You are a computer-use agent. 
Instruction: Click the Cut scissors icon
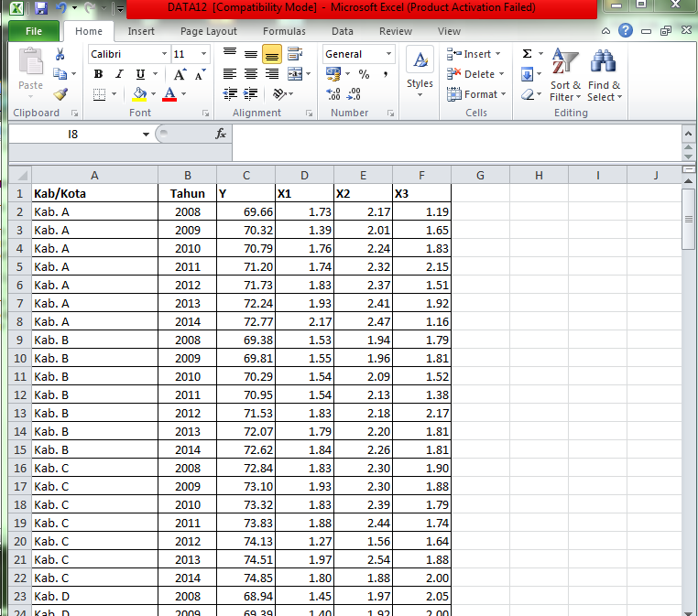[60, 54]
